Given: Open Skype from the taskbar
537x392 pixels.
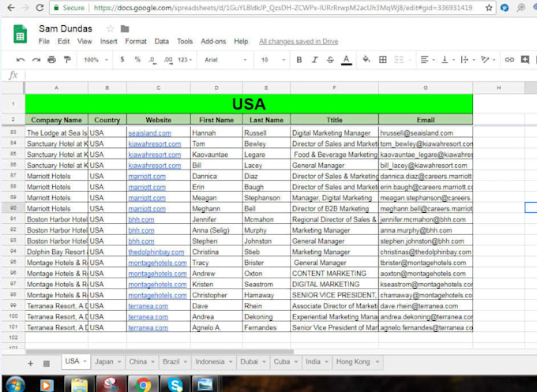Looking at the screenshot, I should click(175, 384).
